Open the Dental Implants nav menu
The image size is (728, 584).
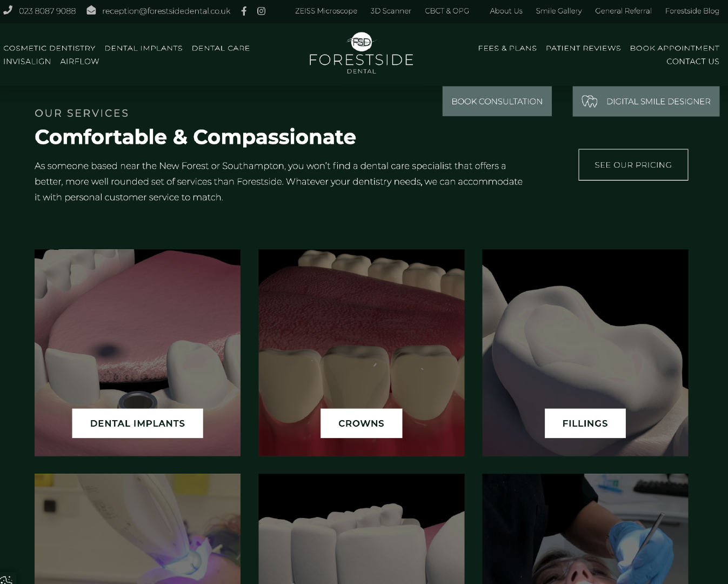(x=144, y=48)
